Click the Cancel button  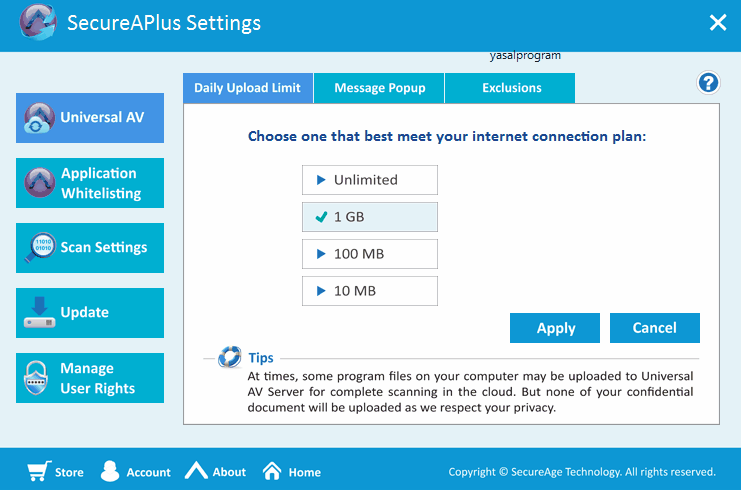pos(654,328)
